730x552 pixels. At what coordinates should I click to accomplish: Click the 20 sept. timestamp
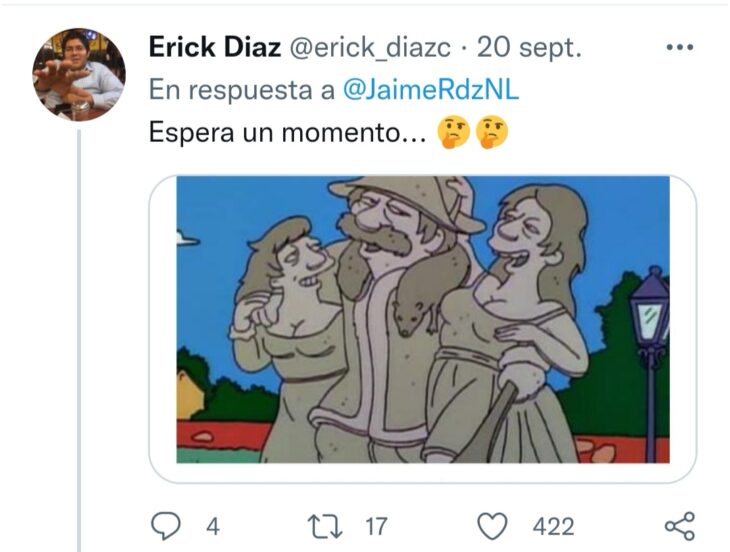coord(529,47)
